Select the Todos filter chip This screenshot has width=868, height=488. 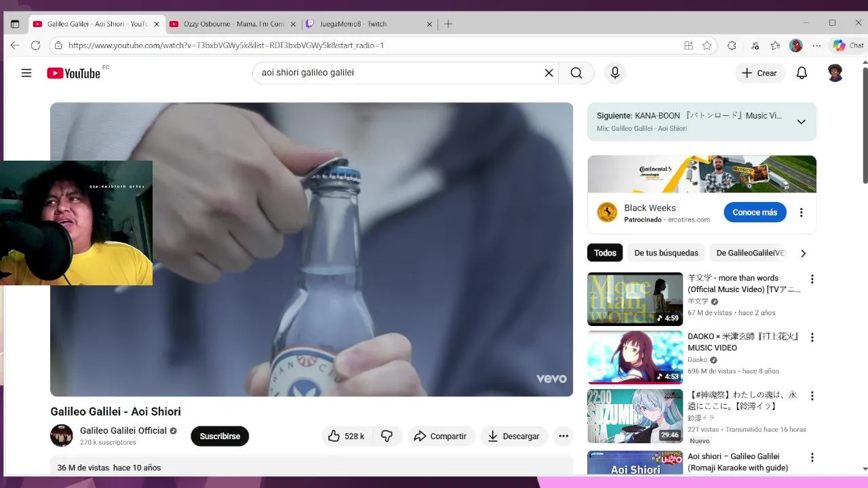pyautogui.click(x=605, y=253)
